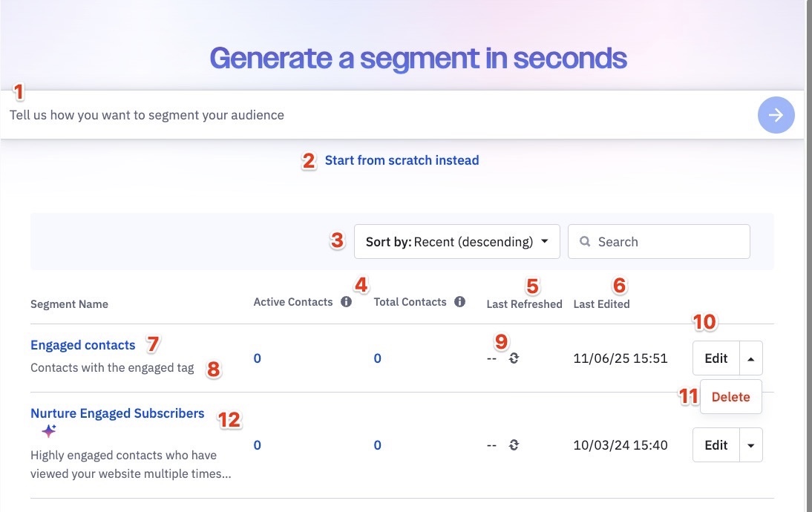
Task: Refresh the Nurture Engaged Subscribers segment
Action: (x=513, y=445)
